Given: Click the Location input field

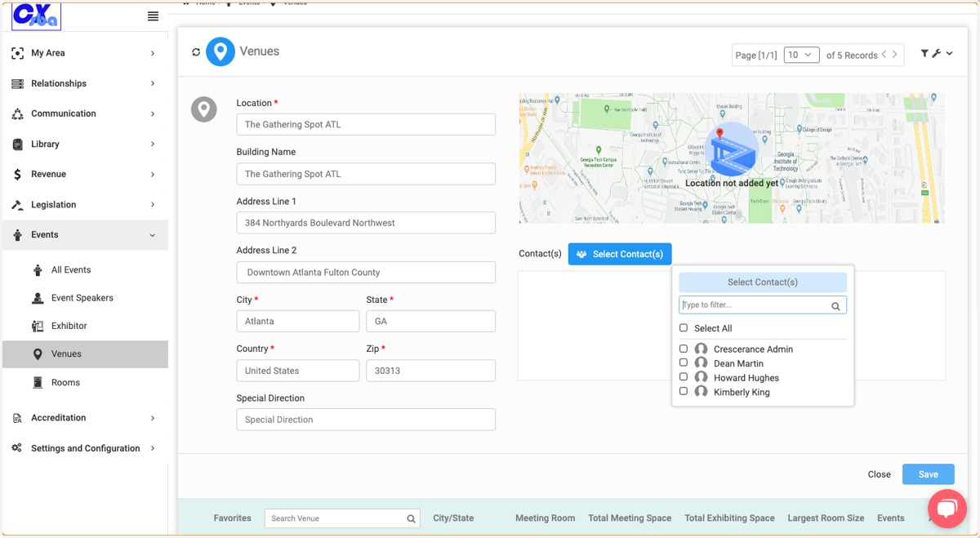Looking at the screenshot, I should pyautogui.click(x=366, y=124).
